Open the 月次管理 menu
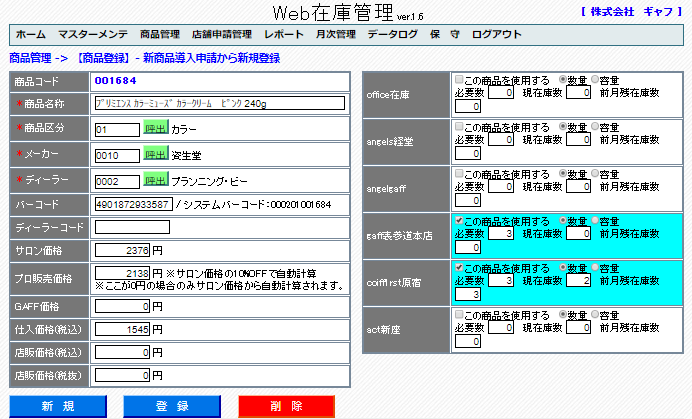 (336, 34)
